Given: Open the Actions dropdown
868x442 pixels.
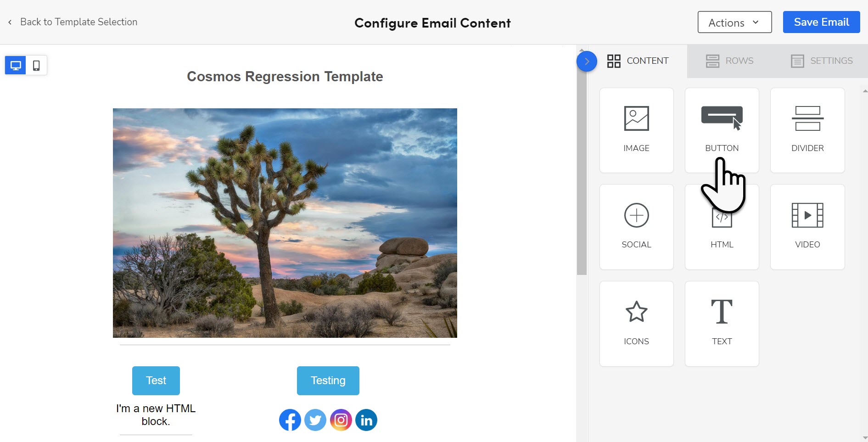Looking at the screenshot, I should point(734,22).
